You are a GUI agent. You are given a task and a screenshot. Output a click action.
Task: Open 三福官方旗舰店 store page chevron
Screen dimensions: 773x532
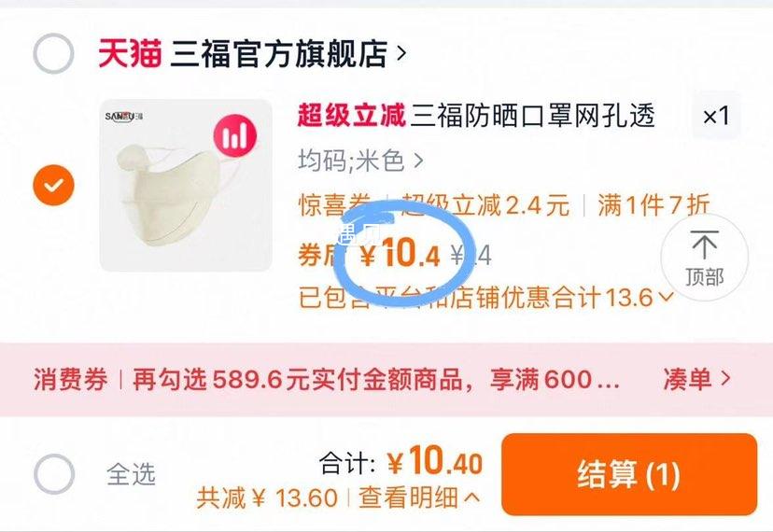(x=401, y=53)
